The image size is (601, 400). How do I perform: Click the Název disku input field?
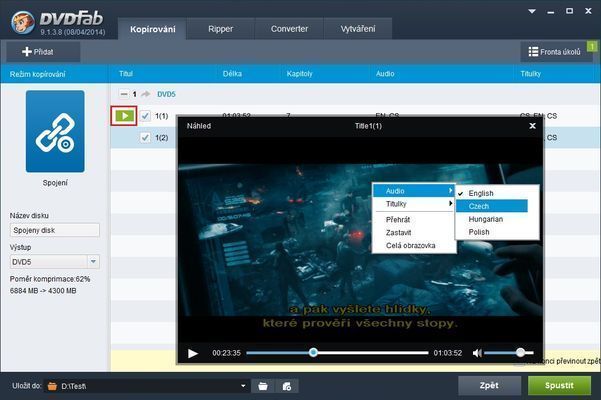click(55, 230)
